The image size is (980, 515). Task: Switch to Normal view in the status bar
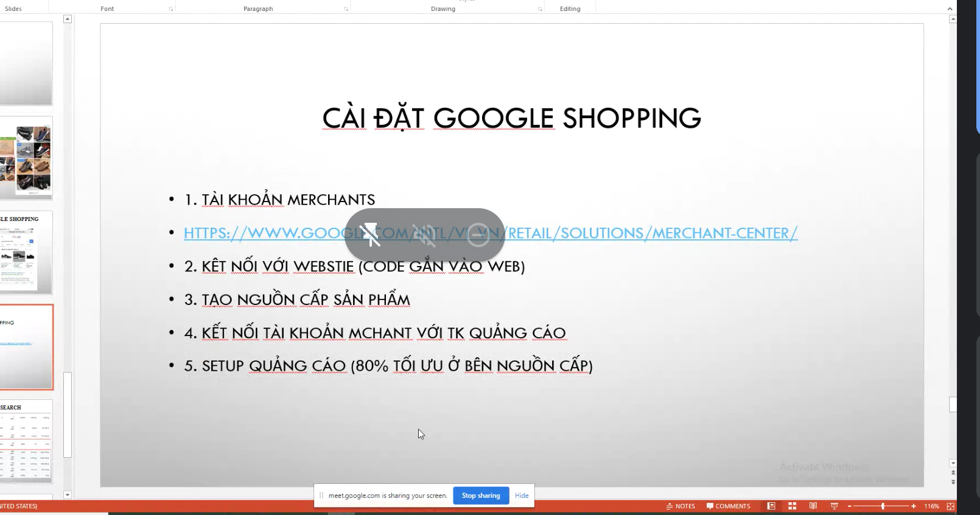pyautogui.click(x=771, y=506)
